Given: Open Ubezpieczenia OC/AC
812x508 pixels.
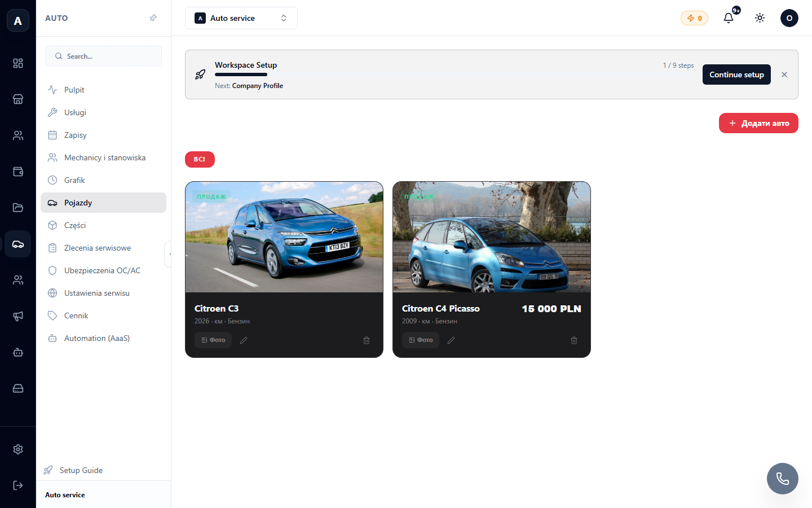Looking at the screenshot, I should click(103, 270).
